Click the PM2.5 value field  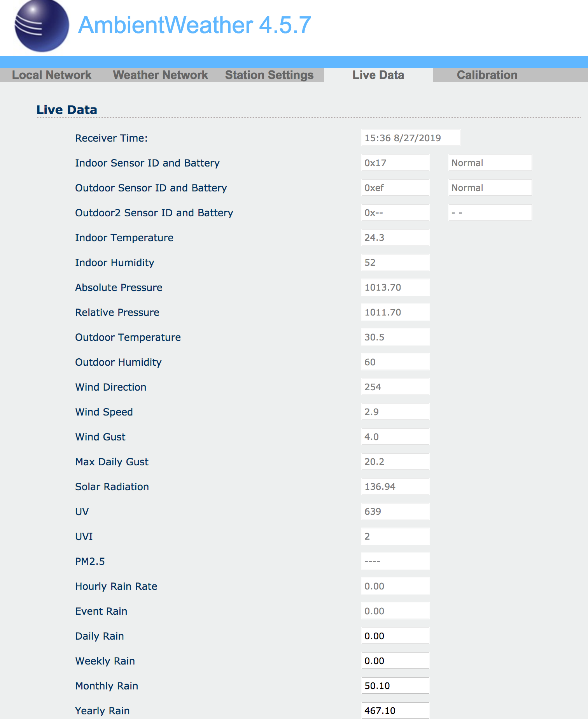pyautogui.click(x=395, y=561)
